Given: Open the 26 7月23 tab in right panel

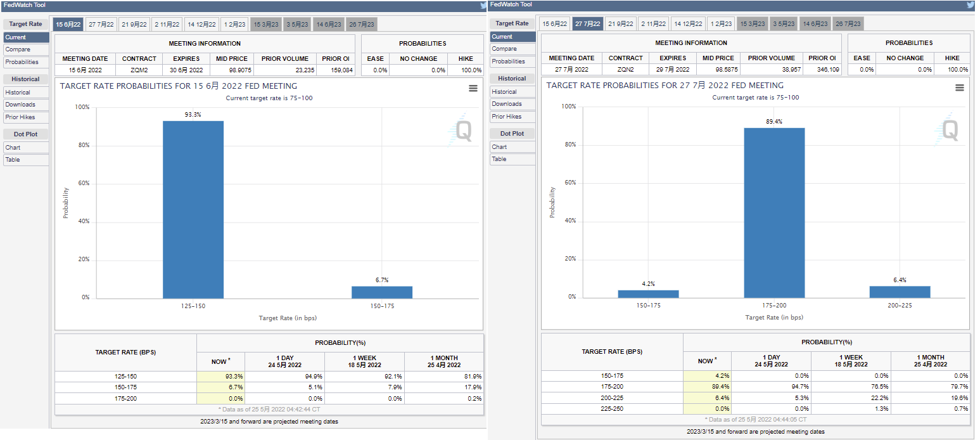Looking at the screenshot, I should pyautogui.click(x=848, y=24).
